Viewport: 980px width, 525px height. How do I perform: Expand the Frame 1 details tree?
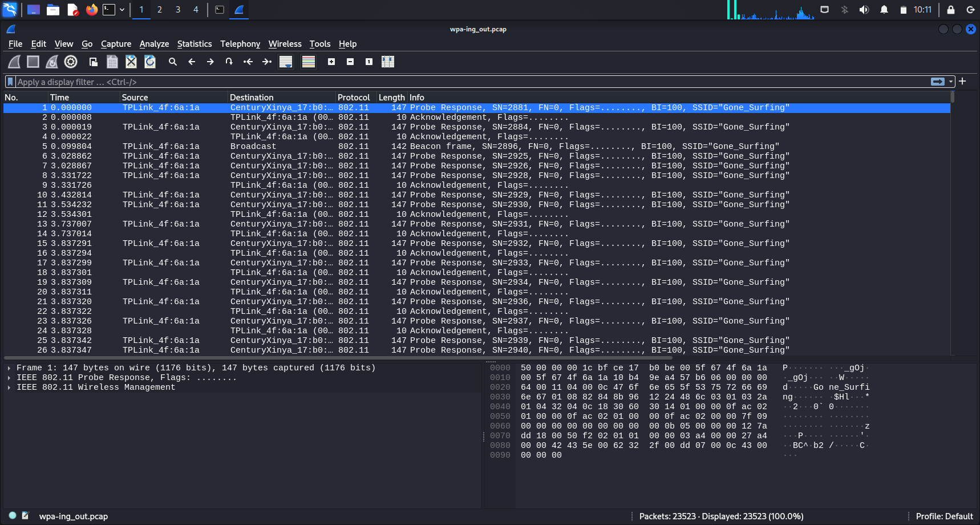(x=9, y=368)
